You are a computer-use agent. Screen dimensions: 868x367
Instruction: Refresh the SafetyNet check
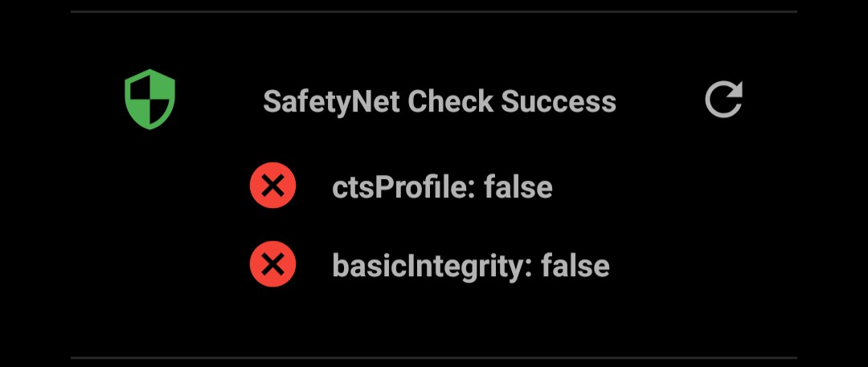click(x=723, y=100)
